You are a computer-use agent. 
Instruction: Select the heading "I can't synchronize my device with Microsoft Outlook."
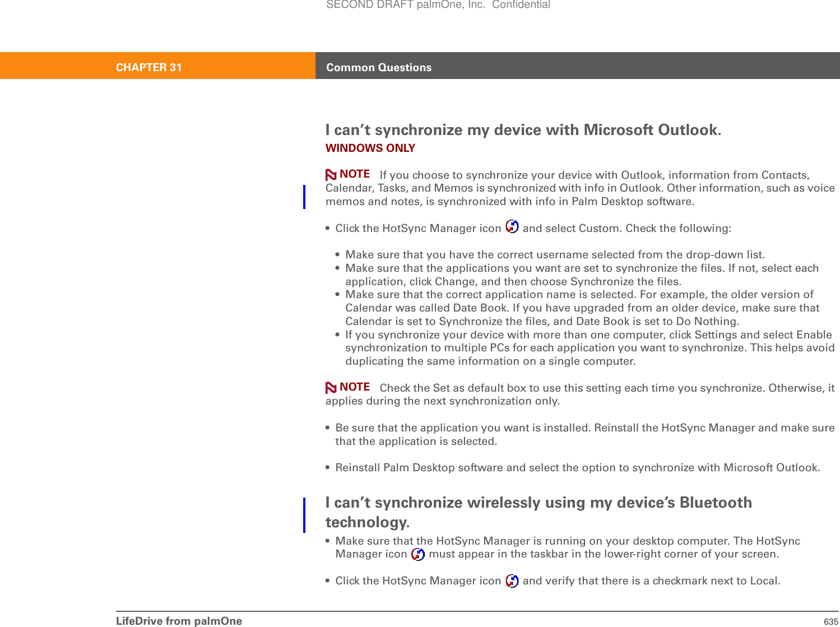pyautogui.click(x=523, y=130)
